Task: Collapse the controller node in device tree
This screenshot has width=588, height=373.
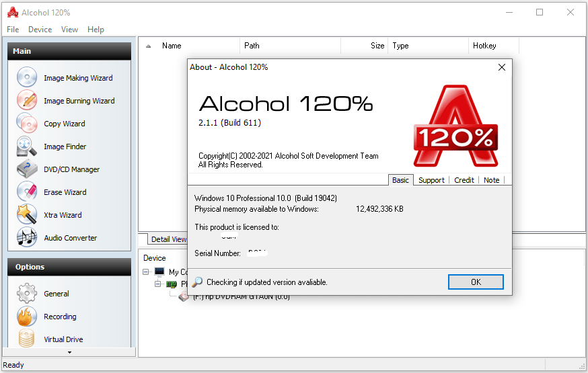Action: [158, 284]
